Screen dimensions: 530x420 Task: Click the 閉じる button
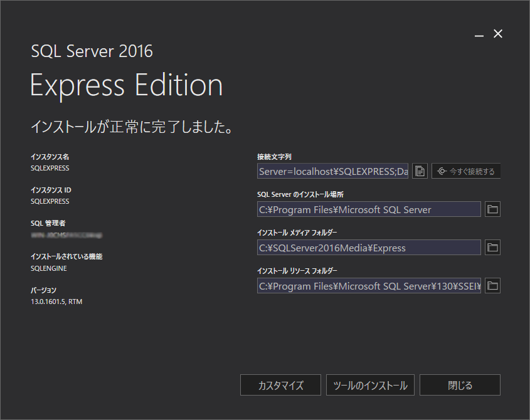pos(460,385)
